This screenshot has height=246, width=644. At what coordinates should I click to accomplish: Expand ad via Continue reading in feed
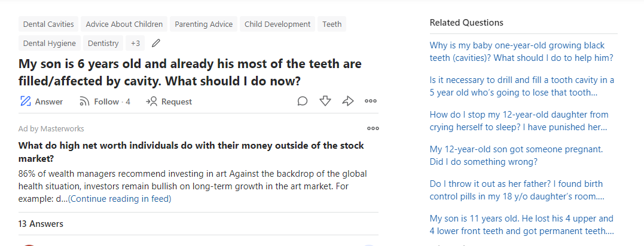click(x=120, y=199)
